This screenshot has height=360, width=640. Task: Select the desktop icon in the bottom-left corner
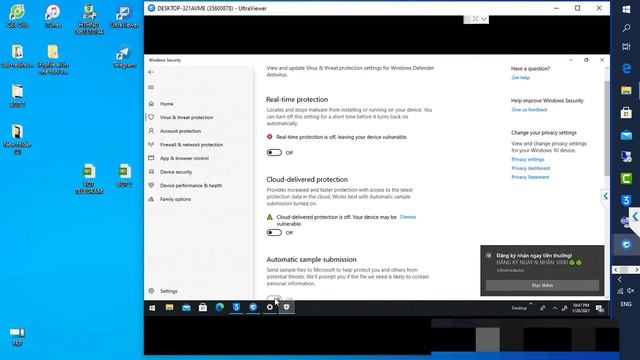pyautogui.click(x=17, y=337)
